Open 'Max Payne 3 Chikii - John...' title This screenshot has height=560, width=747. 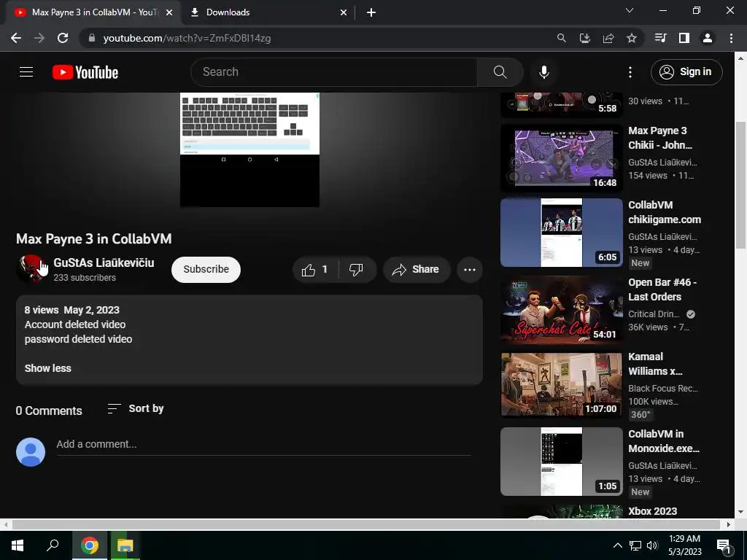[x=660, y=138]
